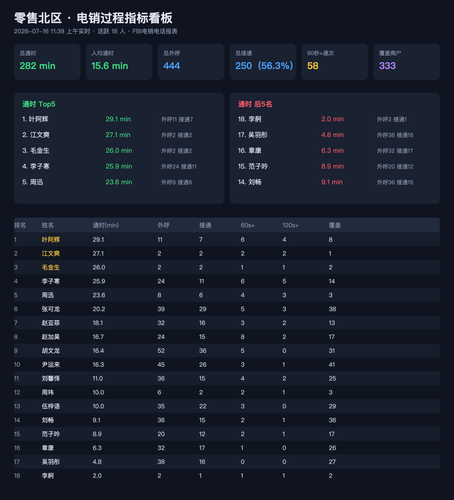Image resolution: width=454 pixels, height=500 pixels.
Task: Click the red 通时 后5名 panel heading
Action: point(255,104)
